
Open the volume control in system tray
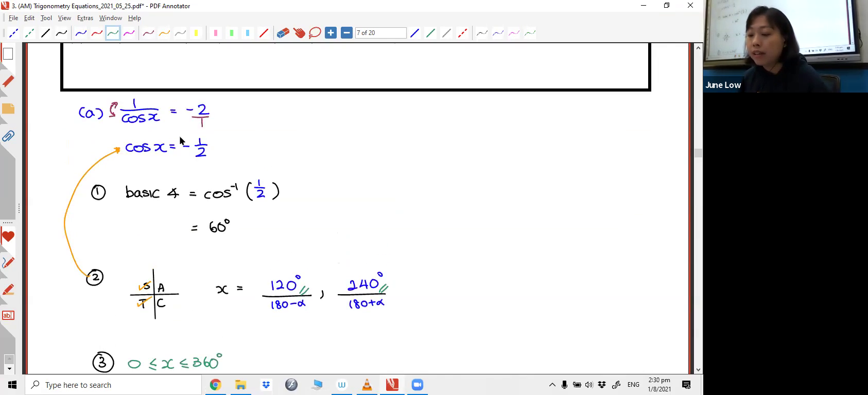(589, 385)
